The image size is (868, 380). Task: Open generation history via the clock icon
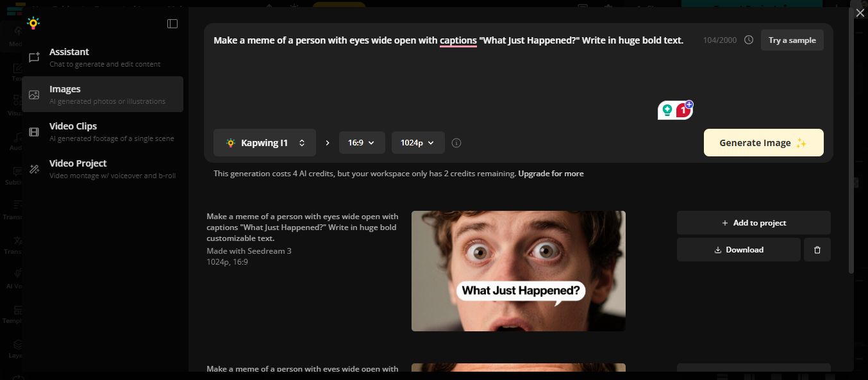tap(748, 39)
